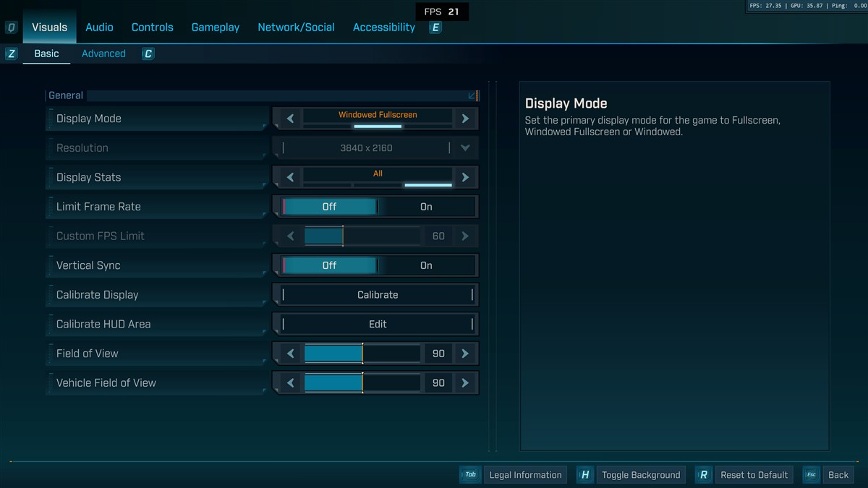Set Vertical Sync to Off
This screenshot has width=868, height=488.
[329, 265]
